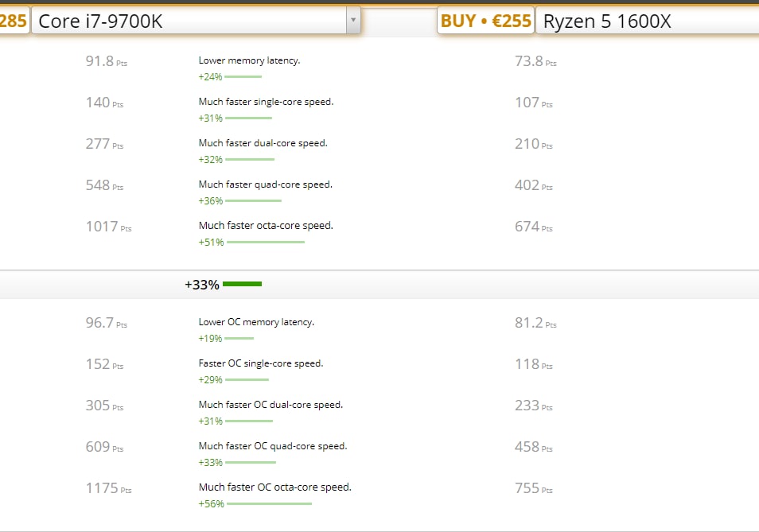Image resolution: width=759 pixels, height=532 pixels.
Task: Click the 152 Pts score value
Action: coord(104,364)
